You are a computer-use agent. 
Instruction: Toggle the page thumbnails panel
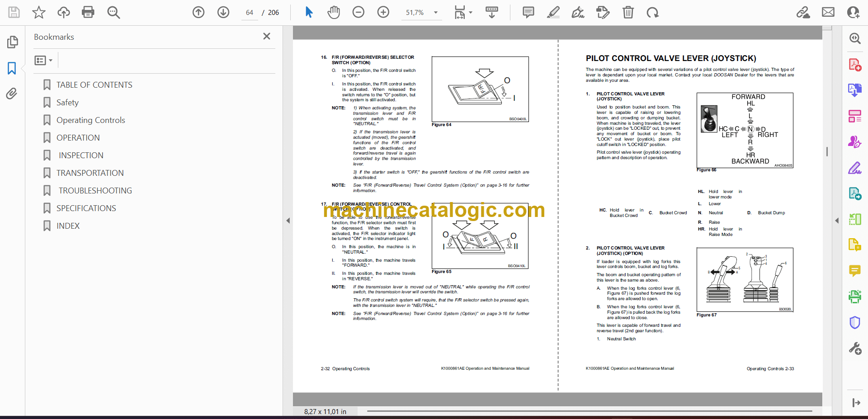coord(12,42)
